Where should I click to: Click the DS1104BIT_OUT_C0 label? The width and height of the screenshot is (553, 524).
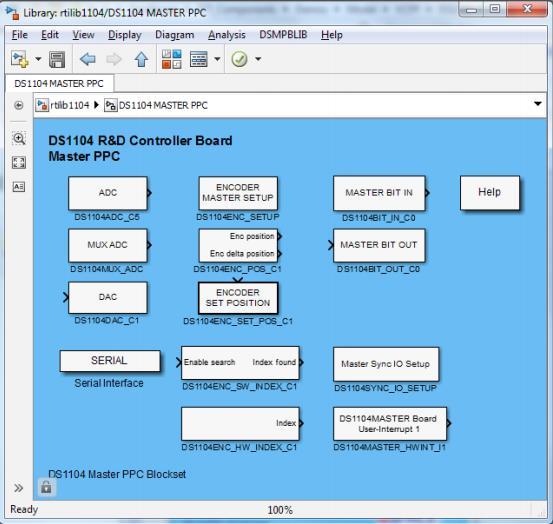tap(378, 269)
